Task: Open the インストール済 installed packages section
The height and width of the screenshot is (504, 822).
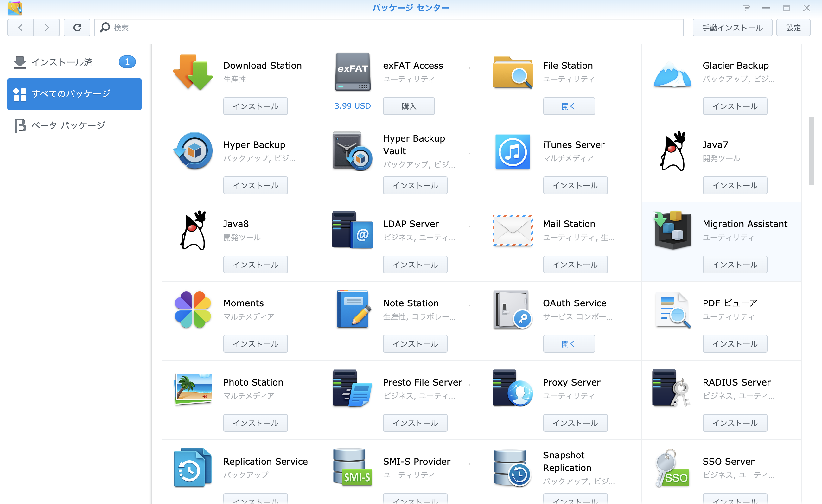Action: coord(74,62)
